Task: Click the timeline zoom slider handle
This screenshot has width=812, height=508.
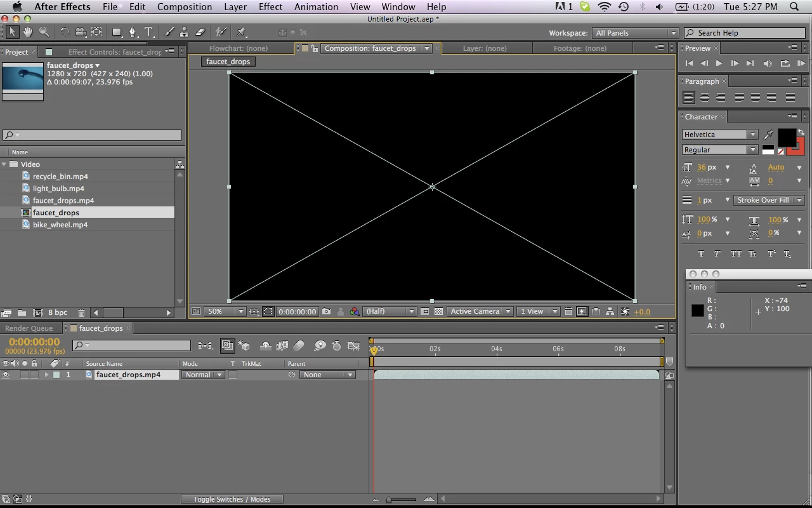Action: (389, 500)
